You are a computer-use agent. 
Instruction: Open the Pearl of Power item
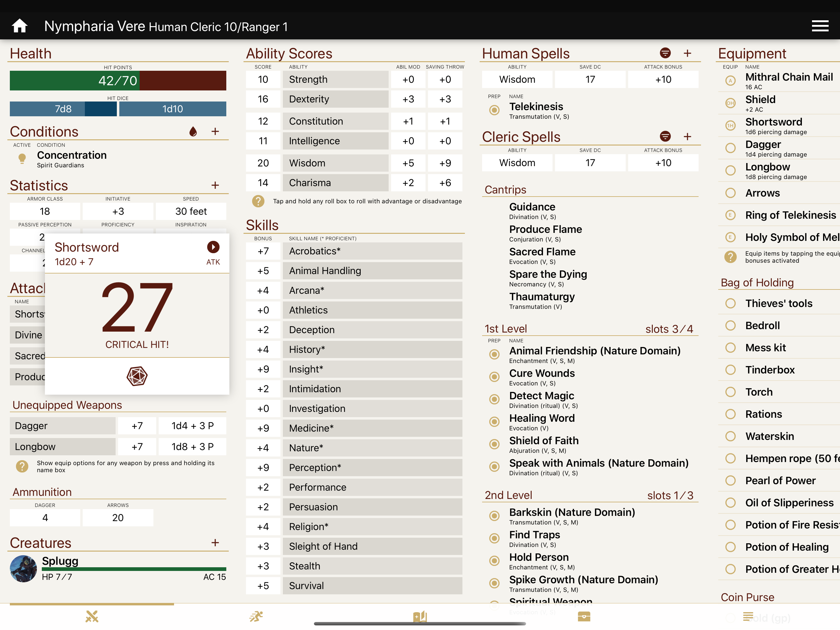(780, 481)
